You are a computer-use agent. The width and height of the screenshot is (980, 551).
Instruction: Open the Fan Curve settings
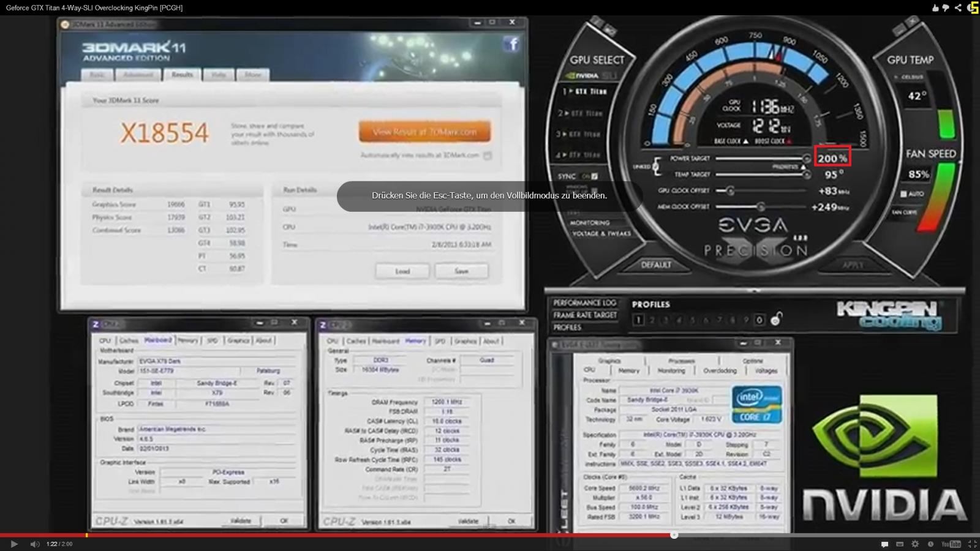[904, 212]
